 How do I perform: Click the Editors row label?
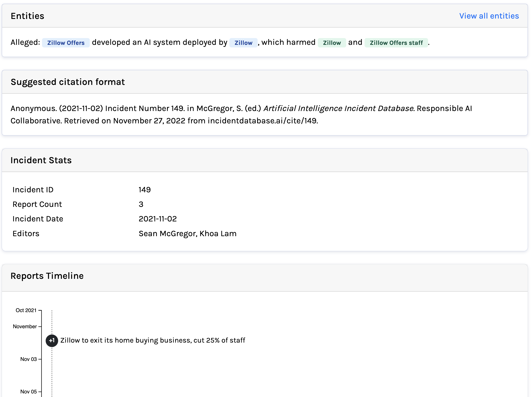[x=26, y=234]
